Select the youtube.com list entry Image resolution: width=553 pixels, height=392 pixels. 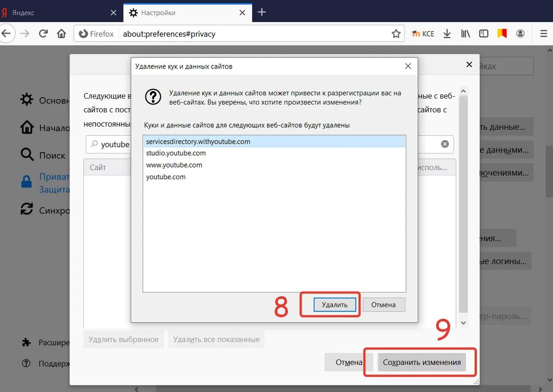point(274,177)
